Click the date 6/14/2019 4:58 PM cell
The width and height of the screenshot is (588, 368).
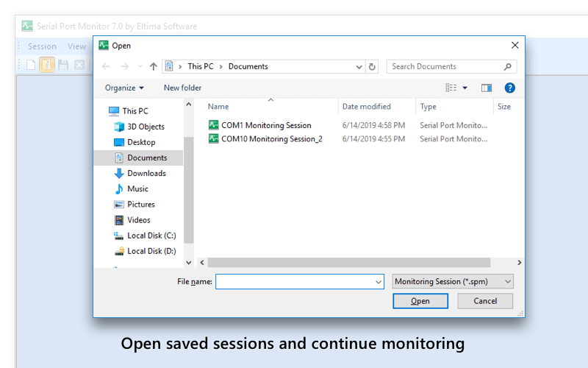coord(373,125)
